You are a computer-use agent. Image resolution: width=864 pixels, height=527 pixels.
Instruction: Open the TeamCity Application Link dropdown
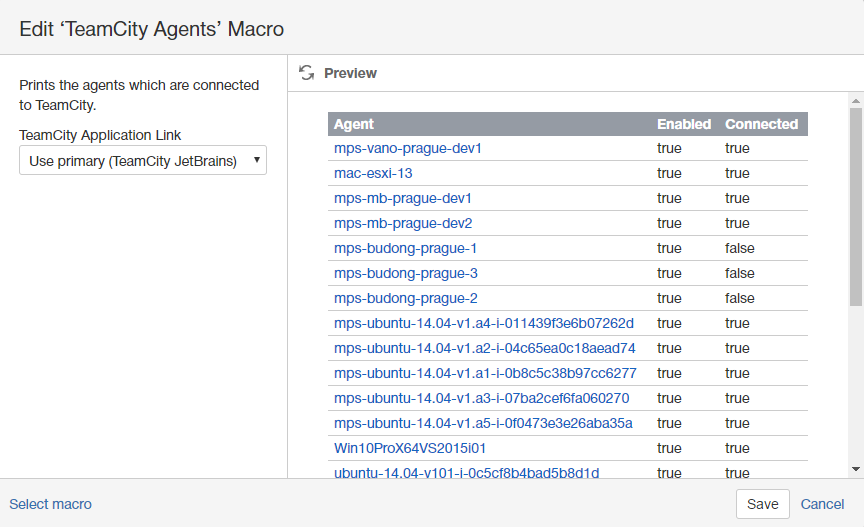pyautogui.click(x=143, y=160)
